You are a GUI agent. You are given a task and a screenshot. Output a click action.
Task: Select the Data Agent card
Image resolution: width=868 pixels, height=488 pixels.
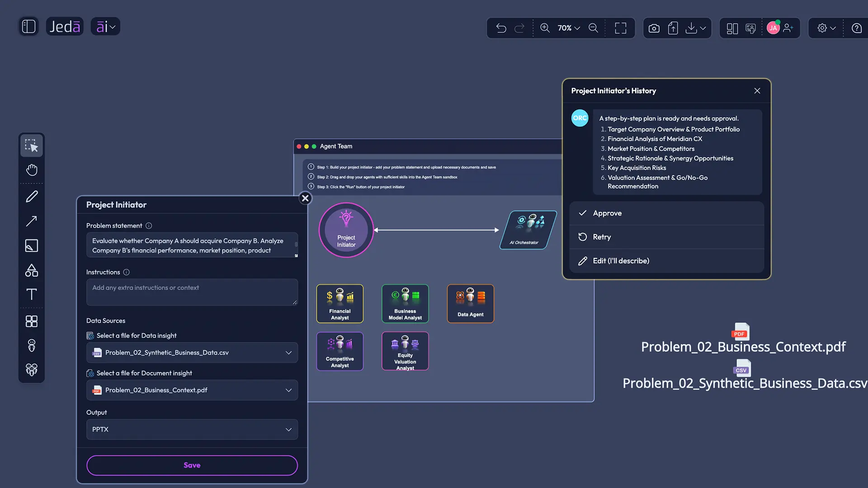pyautogui.click(x=470, y=304)
